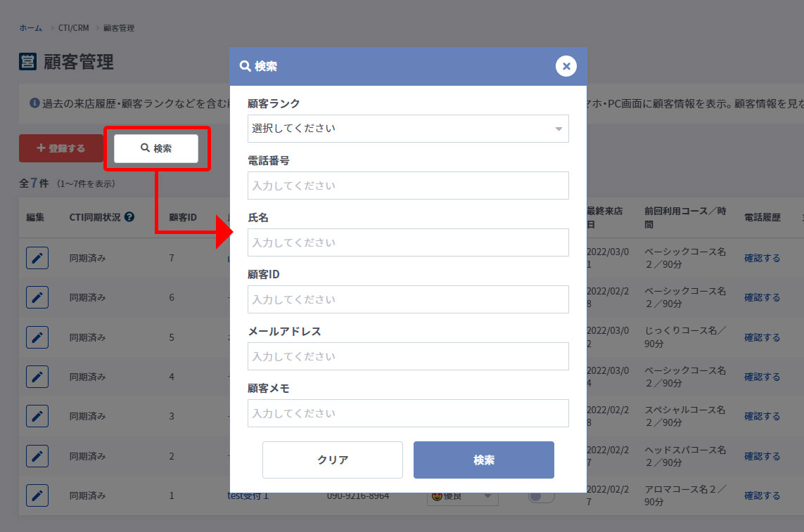804x532 pixels.
Task: Open edit icon for customer ID 3
Action: tap(37, 416)
